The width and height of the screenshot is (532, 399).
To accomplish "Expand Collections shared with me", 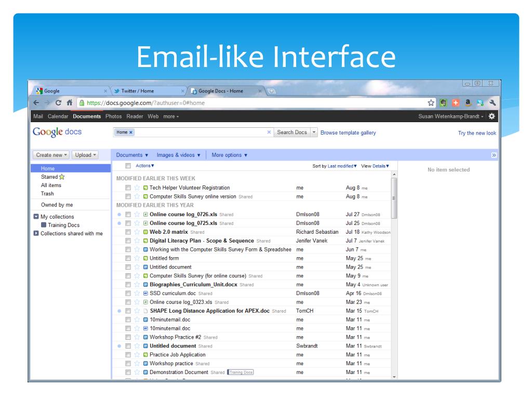I will [36, 233].
